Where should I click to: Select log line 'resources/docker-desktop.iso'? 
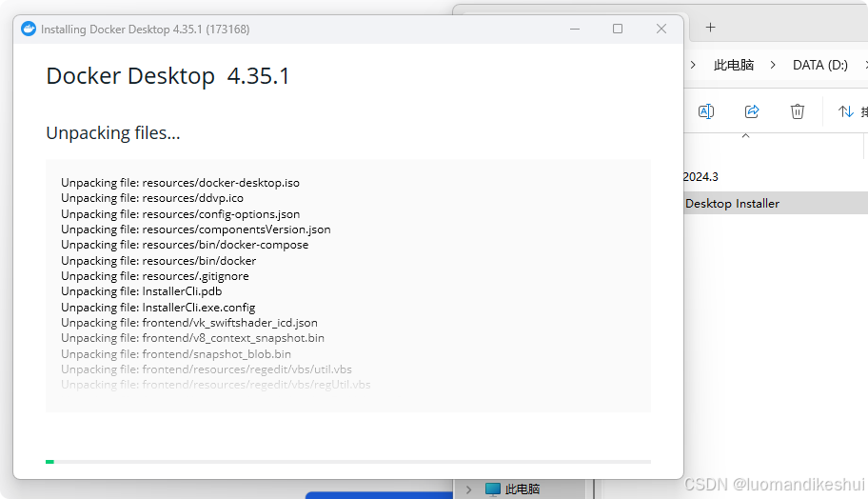[x=181, y=183]
